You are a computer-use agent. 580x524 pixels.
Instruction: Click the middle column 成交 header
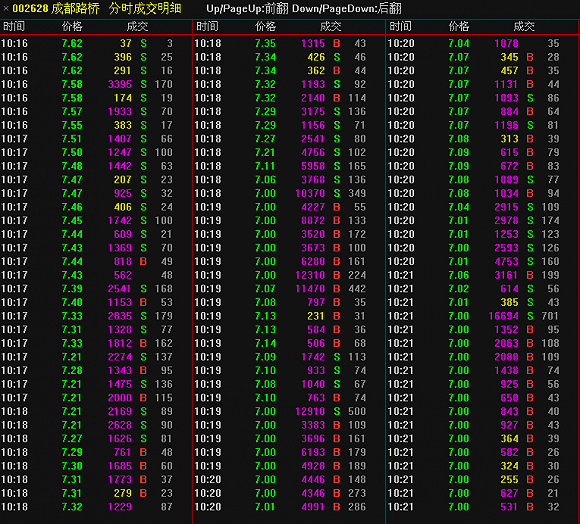click(x=330, y=26)
